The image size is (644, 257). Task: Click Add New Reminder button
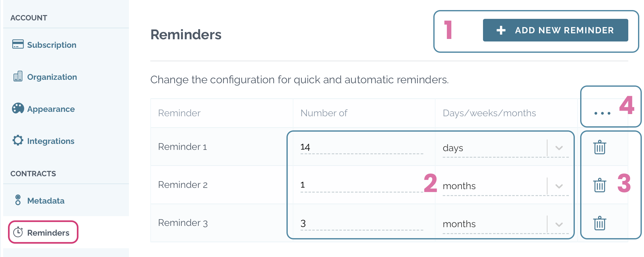coord(555,30)
